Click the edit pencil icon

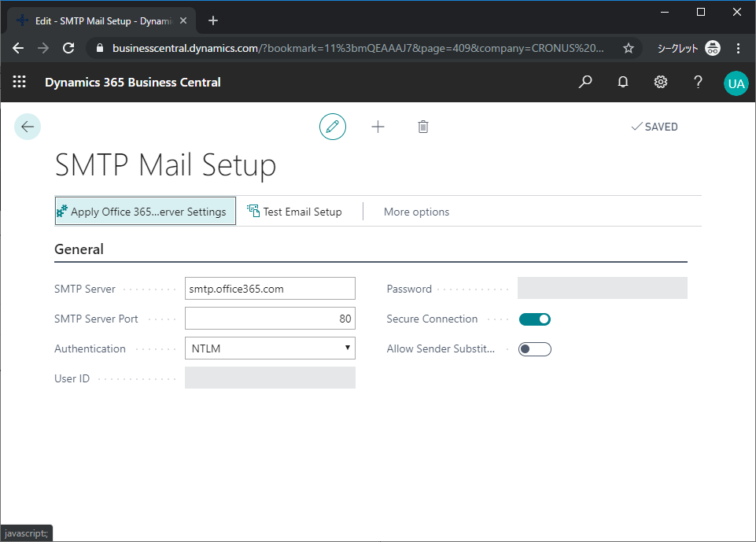click(x=333, y=127)
